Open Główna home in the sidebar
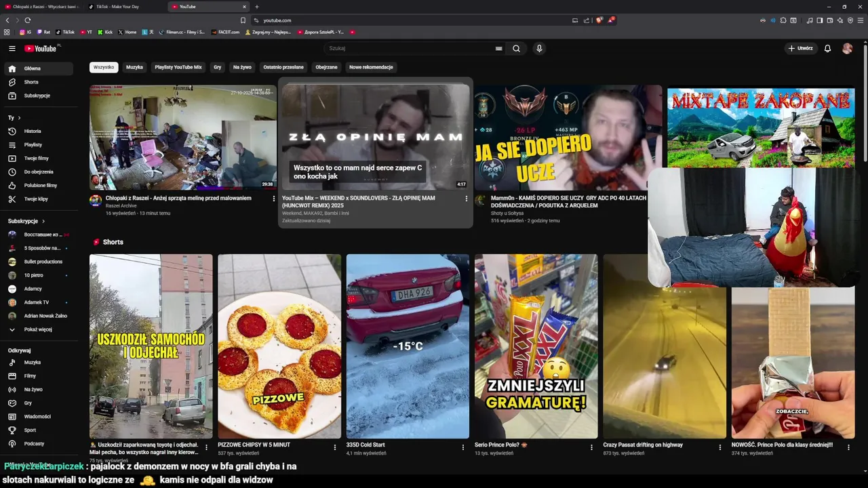Viewport: 868px width, 488px height. point(39,68)
